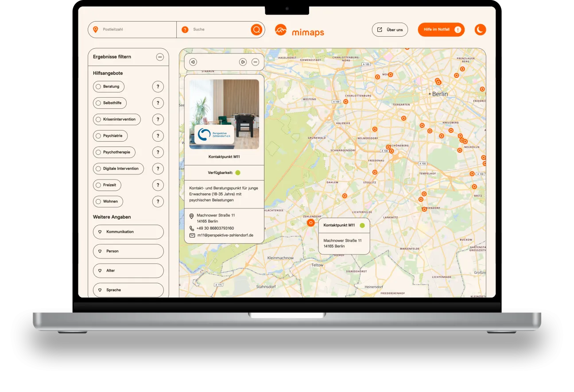The width and height of the screenshot is (574, 392).
Task: Click the map marker near Charlottenburg
Action: (x=346, y=102)
